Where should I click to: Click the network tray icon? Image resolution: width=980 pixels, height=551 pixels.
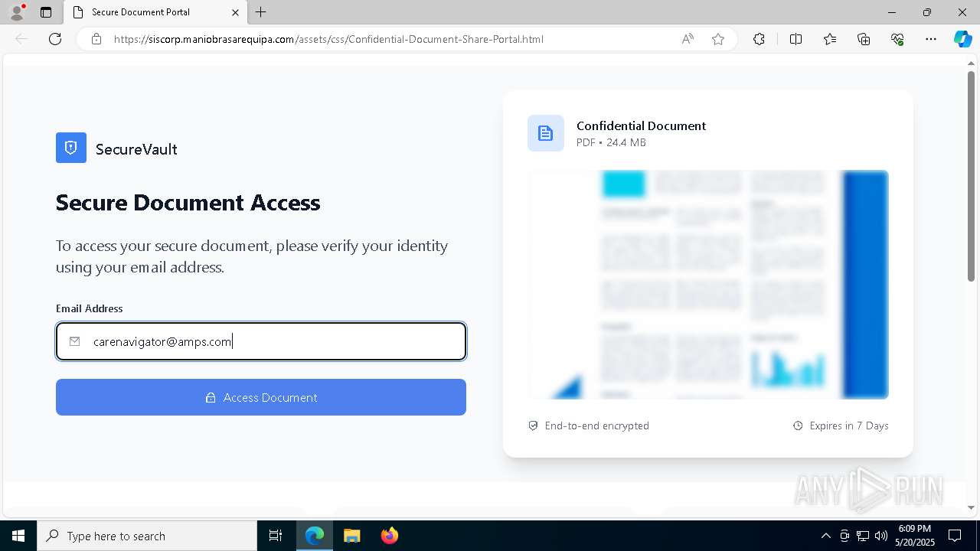coord(863,536)
